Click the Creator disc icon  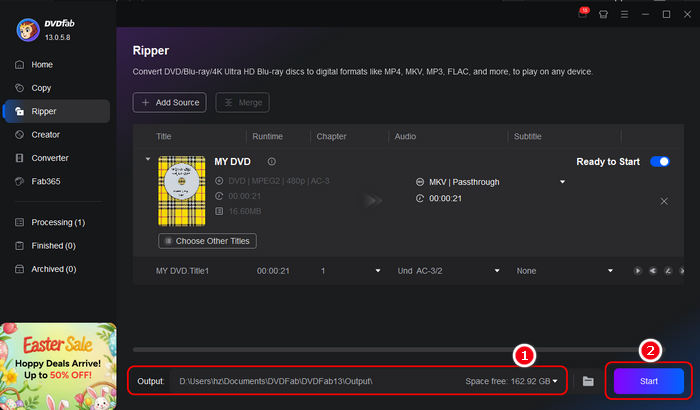click(x=19, y=134)
